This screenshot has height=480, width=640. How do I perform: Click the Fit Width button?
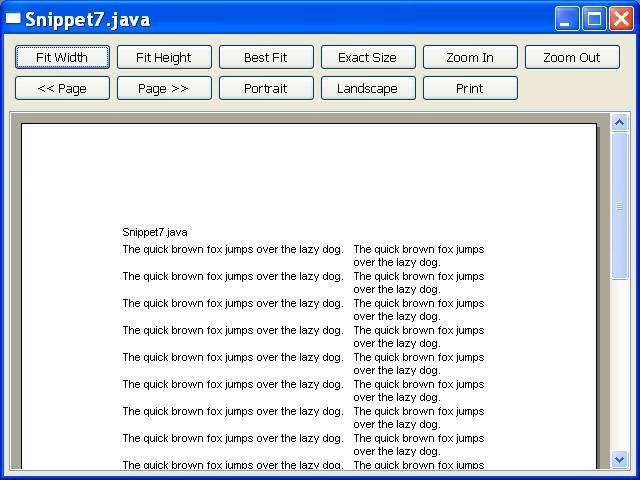point(62,57)
